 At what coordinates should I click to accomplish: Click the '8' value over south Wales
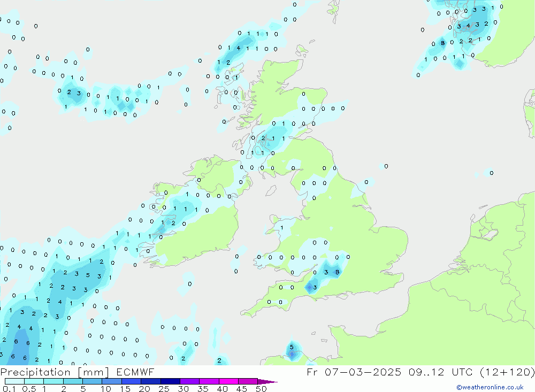pyautogui.click(x=337, y=272)
